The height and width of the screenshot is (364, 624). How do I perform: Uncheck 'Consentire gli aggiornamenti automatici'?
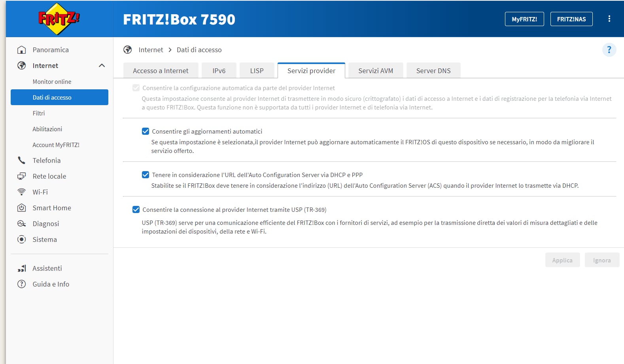pyautogui.click(x=146, y=131)
